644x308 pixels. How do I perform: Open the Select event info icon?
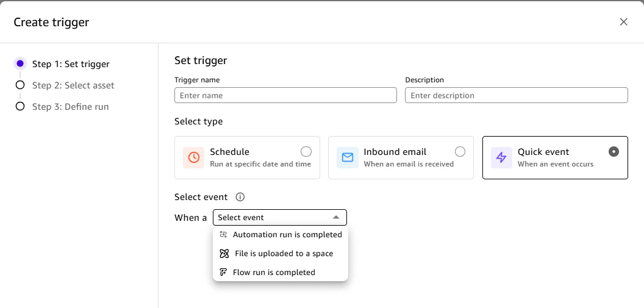(240, 197)
